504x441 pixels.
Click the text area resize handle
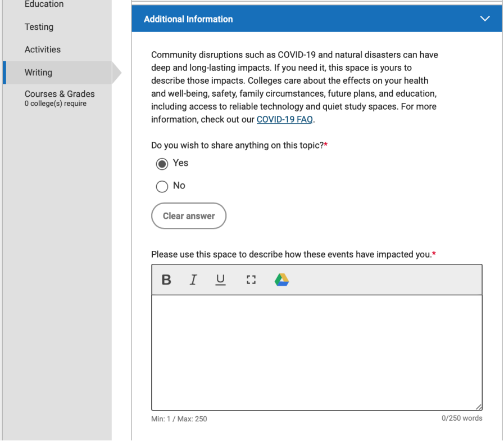click(478, 406)
